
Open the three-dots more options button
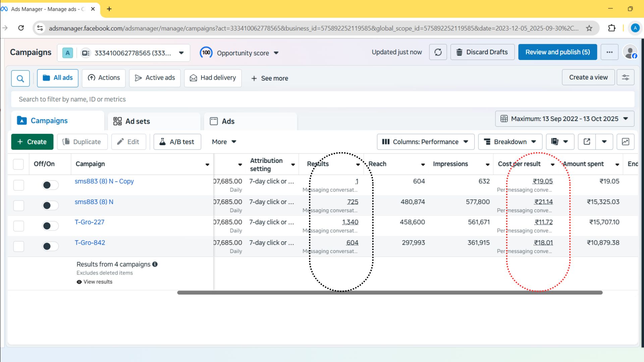click(609, 52)
